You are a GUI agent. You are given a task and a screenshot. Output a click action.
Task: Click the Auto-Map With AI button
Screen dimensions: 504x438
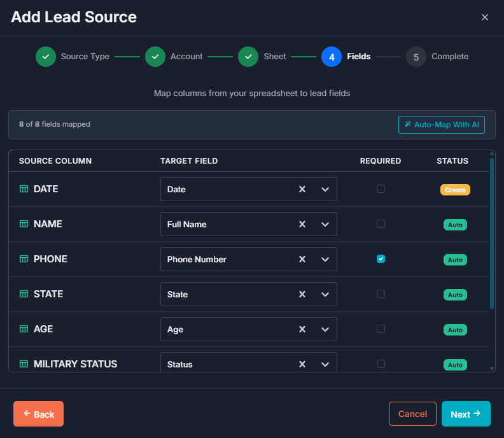click(x=442, y=125)
